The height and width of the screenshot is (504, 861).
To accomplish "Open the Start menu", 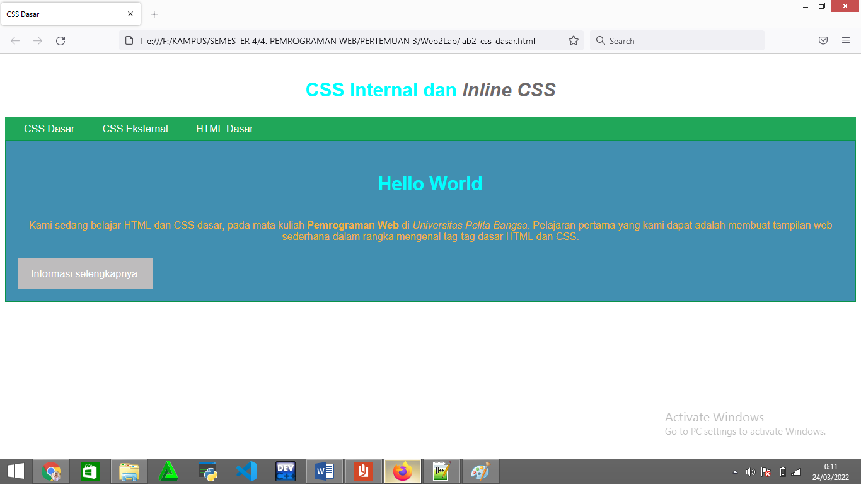I will tap(14, 471).
